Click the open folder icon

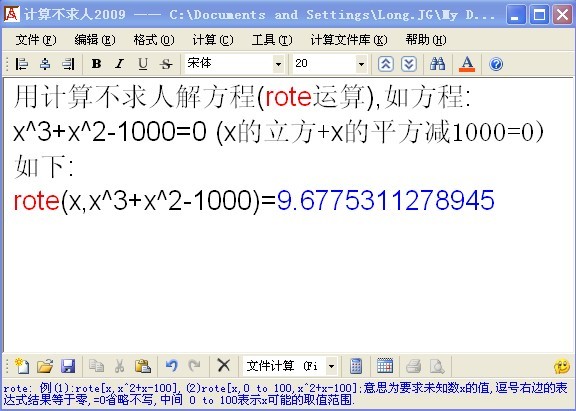tap(45, 366)
